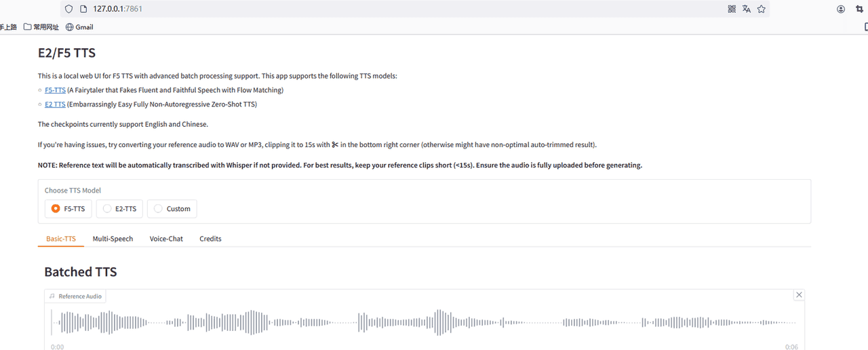Open the Gmail bookmark
This screenshot has height=350, width=868.
(x=79, y=27)
